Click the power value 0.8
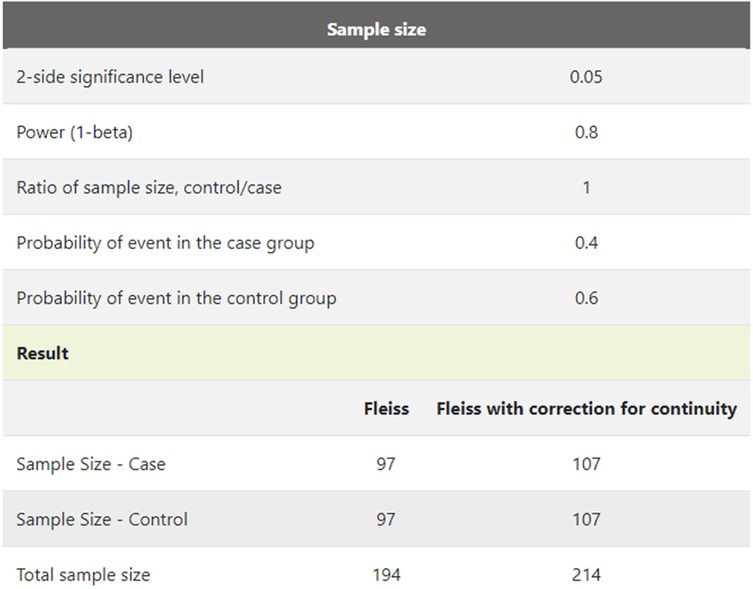This screenshot has height=589, width=753. pyautogui.click(x=586, y=132)
